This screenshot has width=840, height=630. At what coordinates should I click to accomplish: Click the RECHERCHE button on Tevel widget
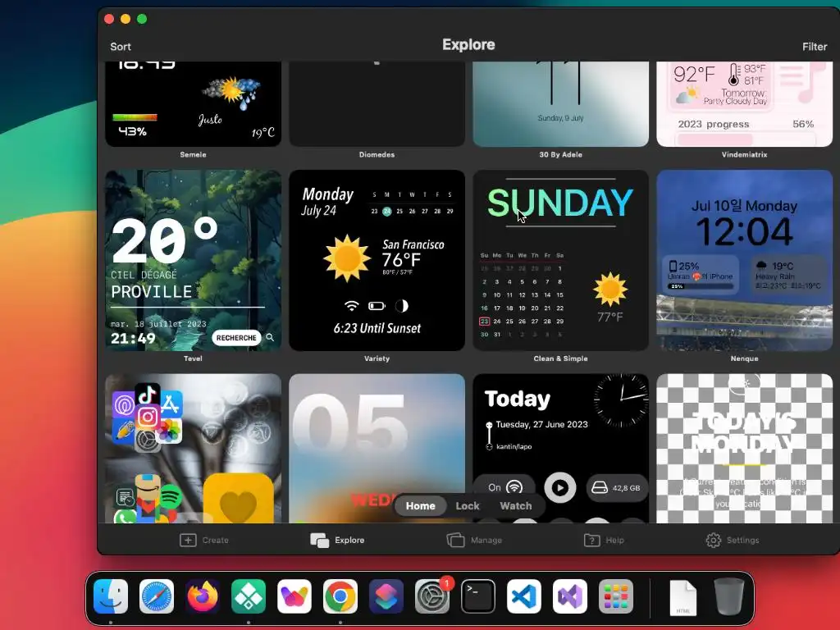click(x=236, y=337)
